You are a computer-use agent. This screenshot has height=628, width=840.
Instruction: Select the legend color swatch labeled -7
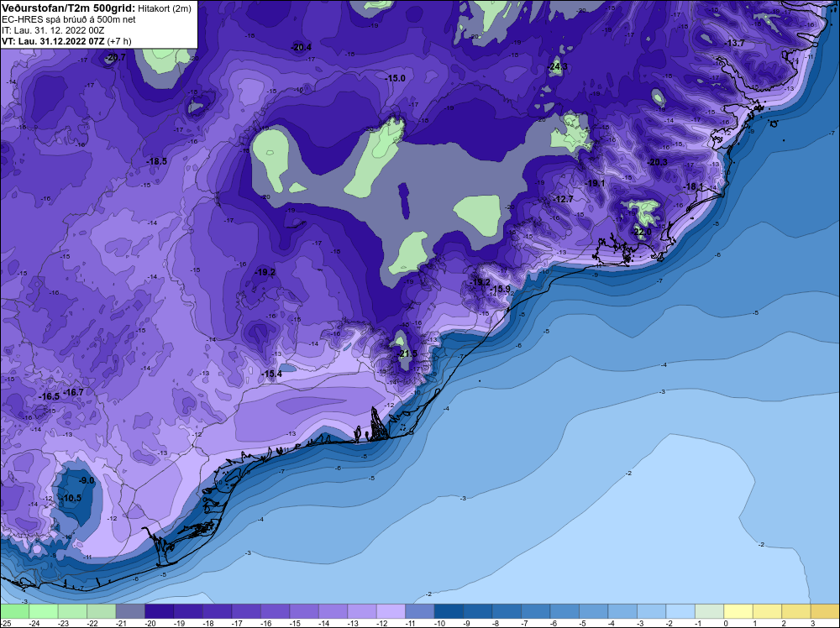535,611
